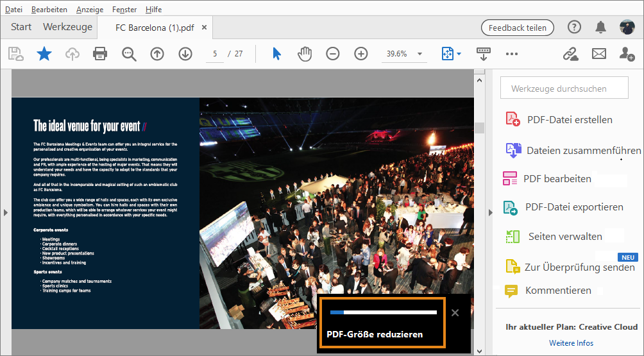
Task: Zoom in with plus icon
Action: point(361,54)
